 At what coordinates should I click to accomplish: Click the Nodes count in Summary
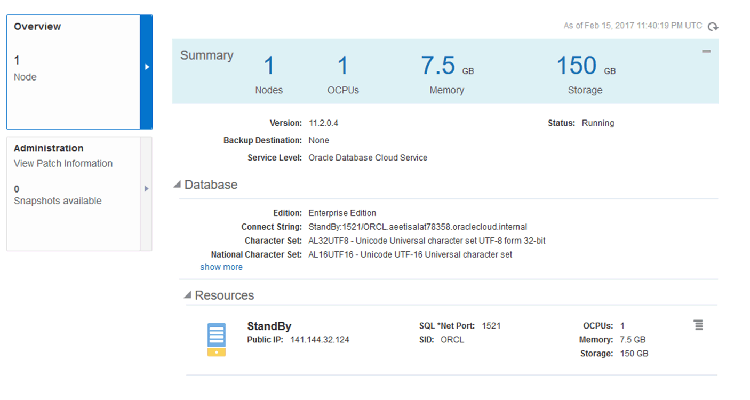[x=268, y=67]
